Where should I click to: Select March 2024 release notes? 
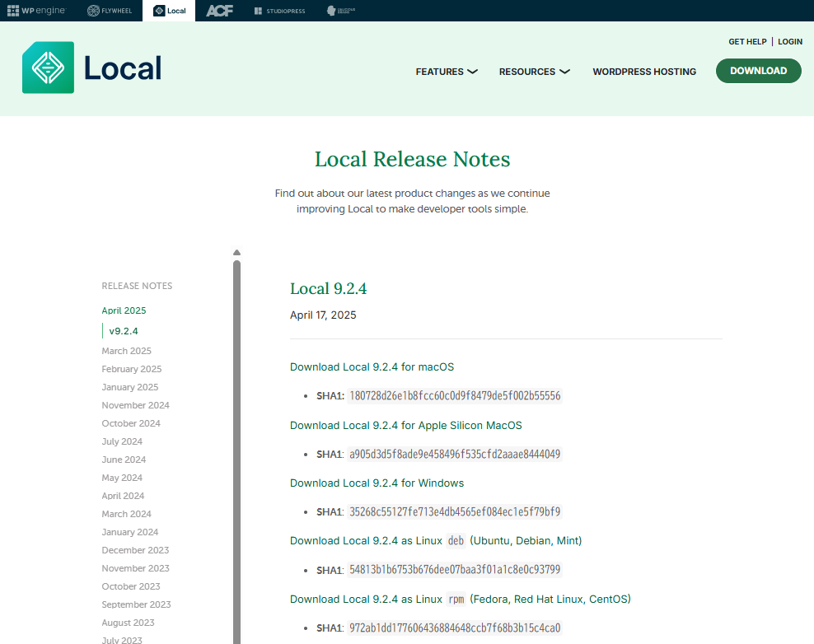tap(126, 514)
